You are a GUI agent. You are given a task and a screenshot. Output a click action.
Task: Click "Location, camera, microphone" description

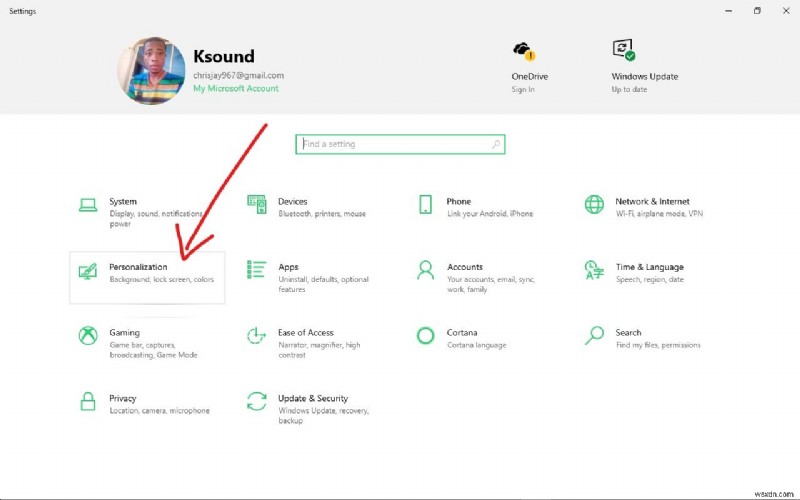[159, 411]
